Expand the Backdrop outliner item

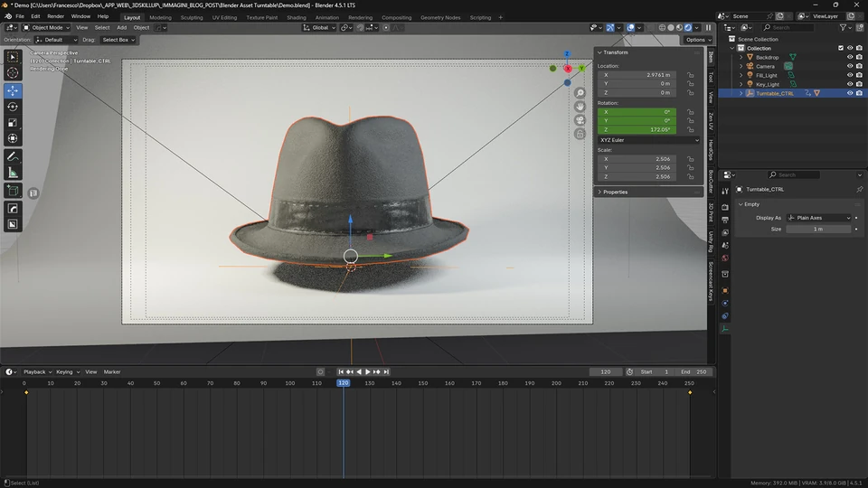coord(741,57)
